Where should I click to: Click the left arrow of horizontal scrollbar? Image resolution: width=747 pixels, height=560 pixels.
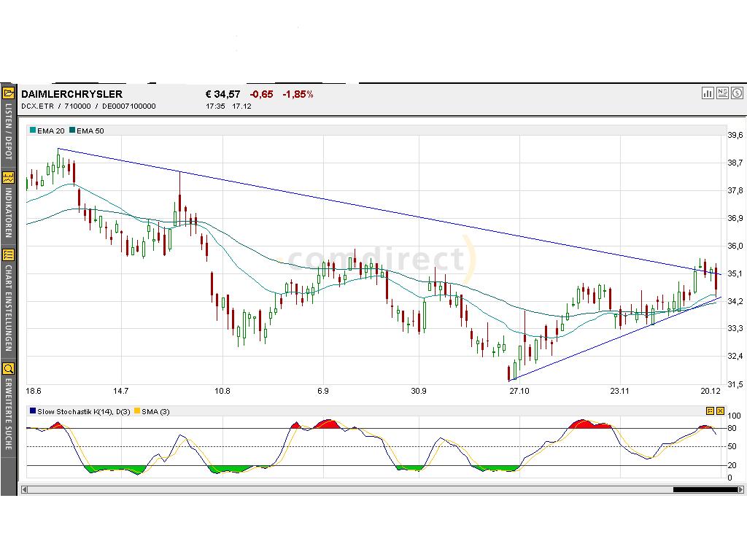24,489
